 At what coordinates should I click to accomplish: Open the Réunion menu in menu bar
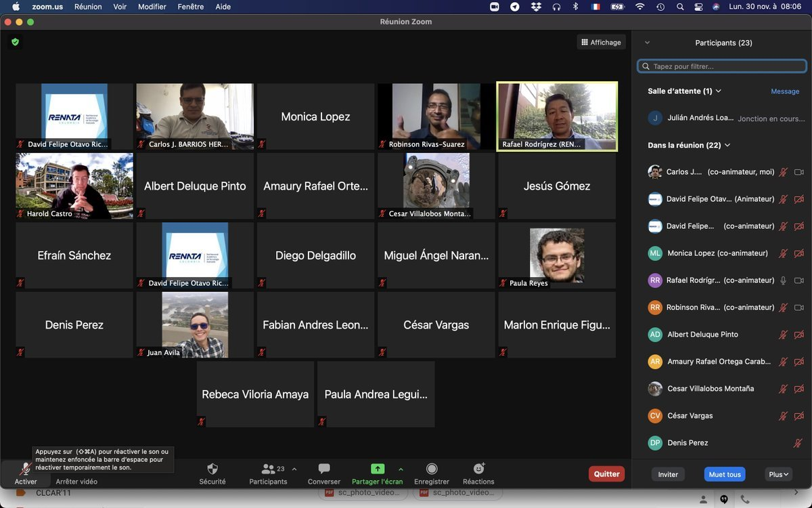[x=88, y=7]
